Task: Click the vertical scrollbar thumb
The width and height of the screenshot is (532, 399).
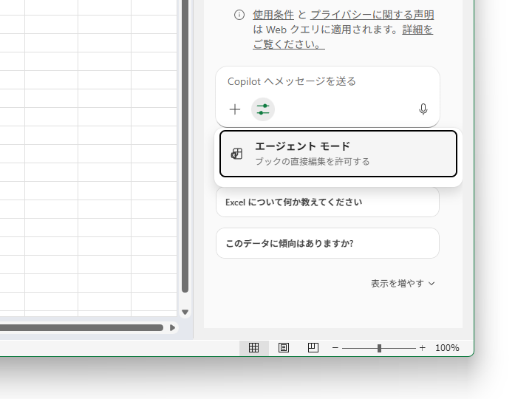Action: click(185, 146)
